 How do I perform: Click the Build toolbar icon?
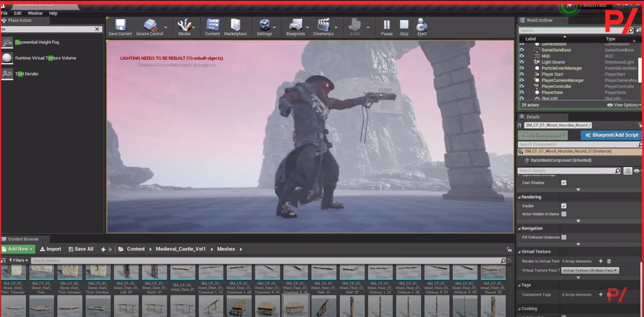pyautogui.click(x=355, y=27)
